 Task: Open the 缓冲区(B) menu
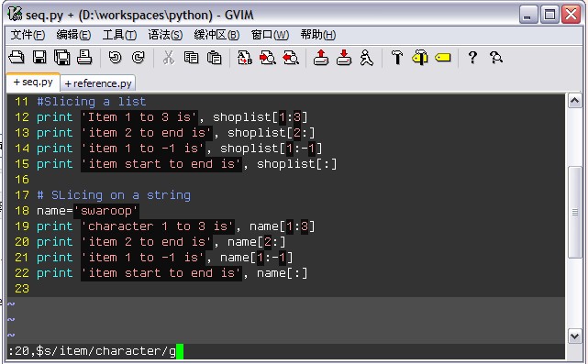tap(216, 35)
